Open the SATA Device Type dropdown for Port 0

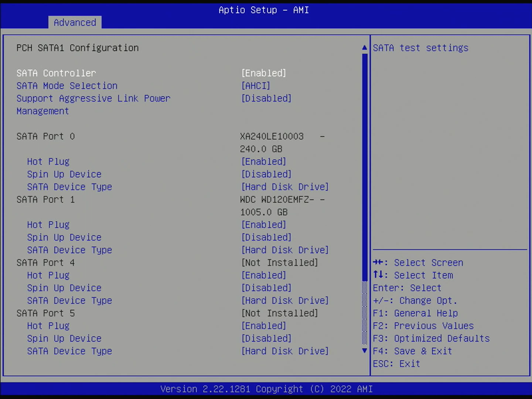(x=284, y=187)
